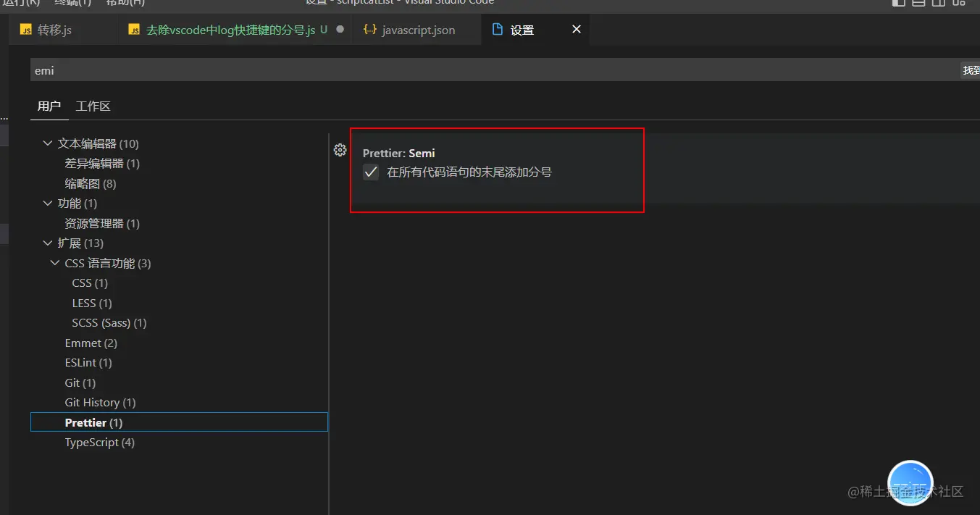Click the Toggle Panel layout icon
This screenshot has width=980, height=515.
[x=918, y=3]
